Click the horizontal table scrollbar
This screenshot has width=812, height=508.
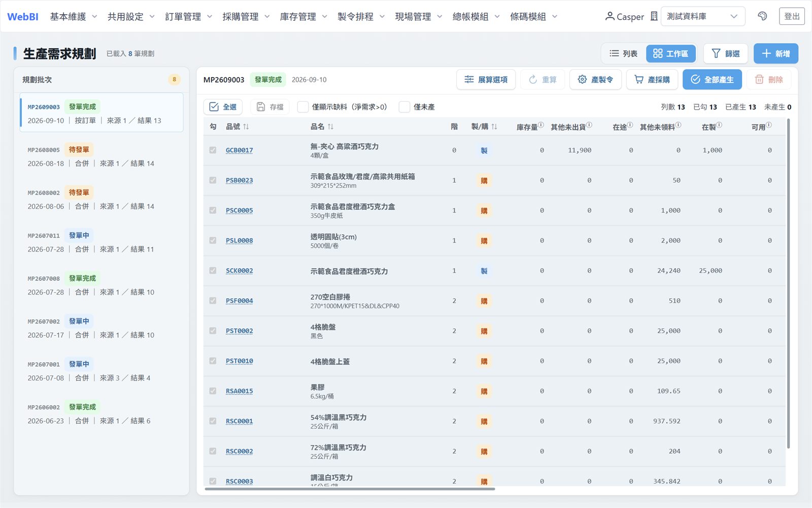(x=350, y=489)
